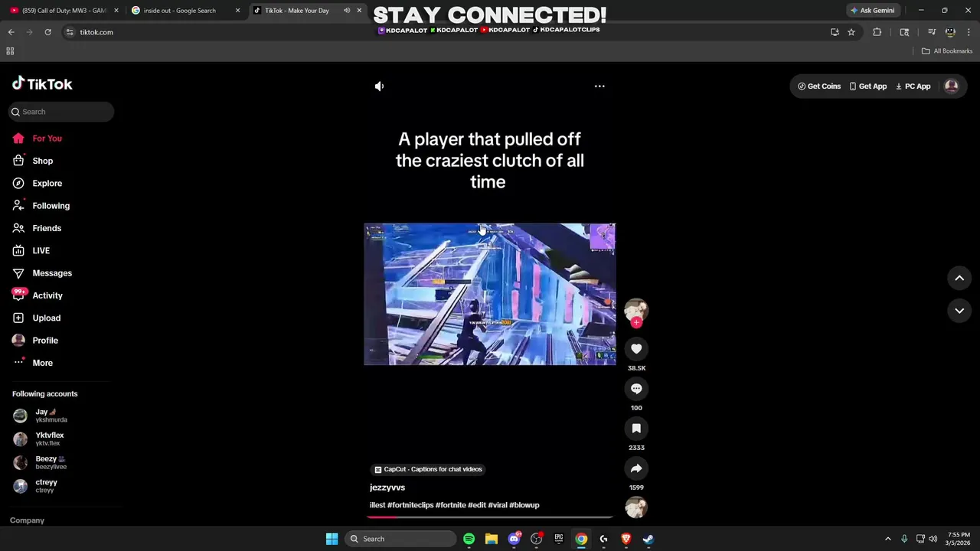The image size is (980, 551).
Task: Reload the page
Action: 47,32
